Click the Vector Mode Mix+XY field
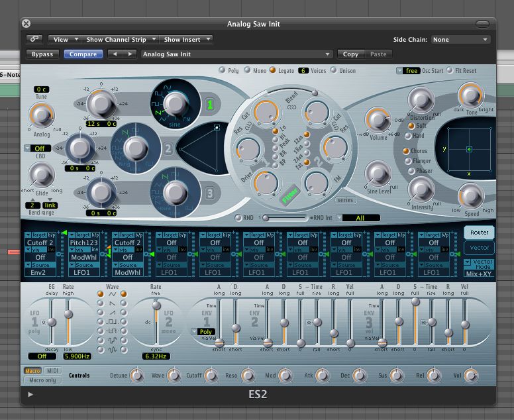This screenshot has height=420, width=514. coord(479,274)
